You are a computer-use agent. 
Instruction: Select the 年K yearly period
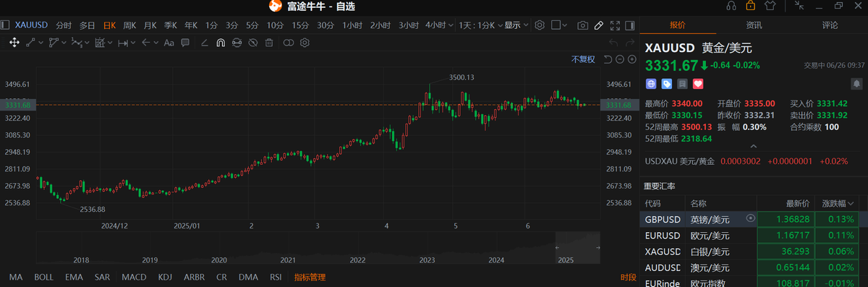pos(191,25)
